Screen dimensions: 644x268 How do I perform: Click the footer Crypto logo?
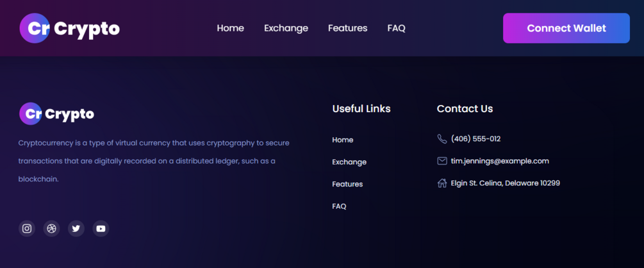pyautogui.click(x=56, y=114)
